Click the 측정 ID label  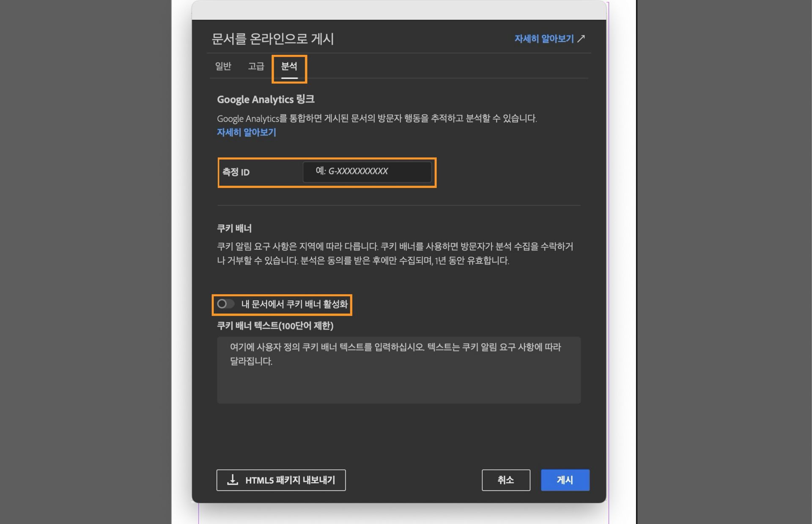[x=235, y=172]
